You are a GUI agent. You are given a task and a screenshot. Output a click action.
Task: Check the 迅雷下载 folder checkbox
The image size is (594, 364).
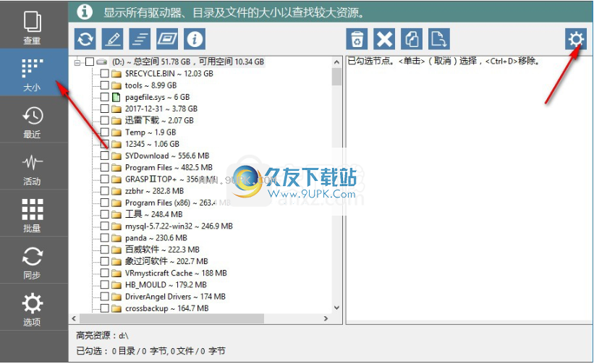(105, 120)
